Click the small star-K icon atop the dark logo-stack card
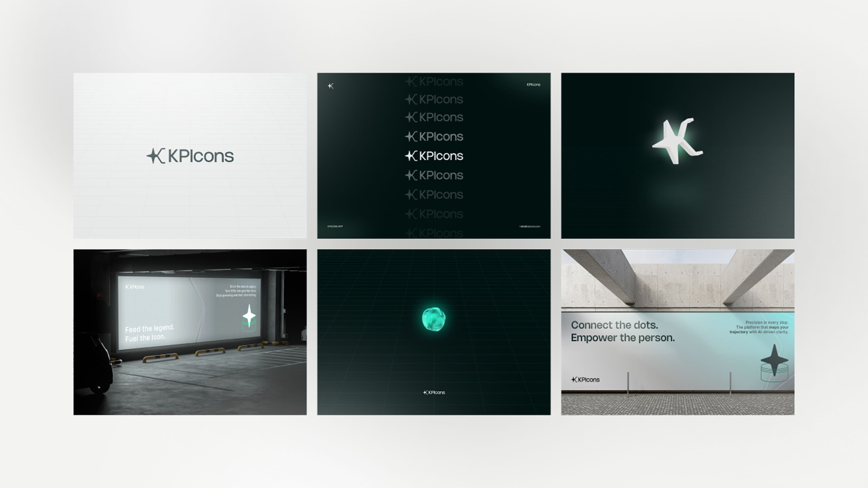868x488 pixels. (x=330, y=86)
